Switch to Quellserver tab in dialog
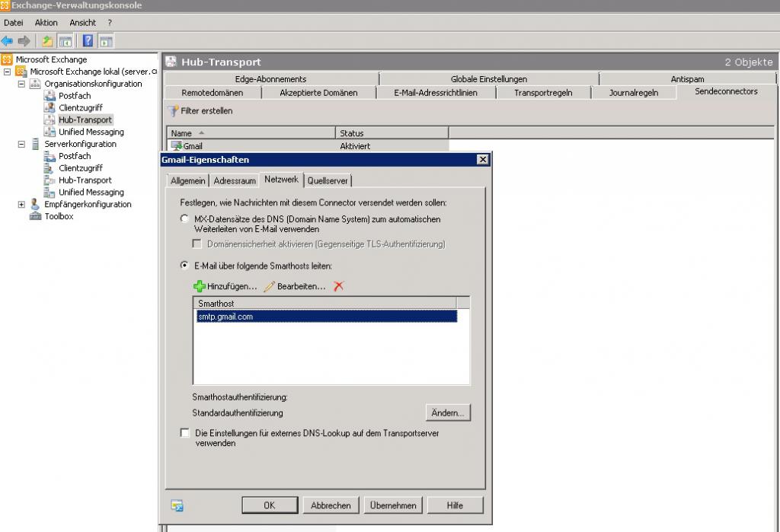The height and width of the screenshot is (532, 780). 328,180
